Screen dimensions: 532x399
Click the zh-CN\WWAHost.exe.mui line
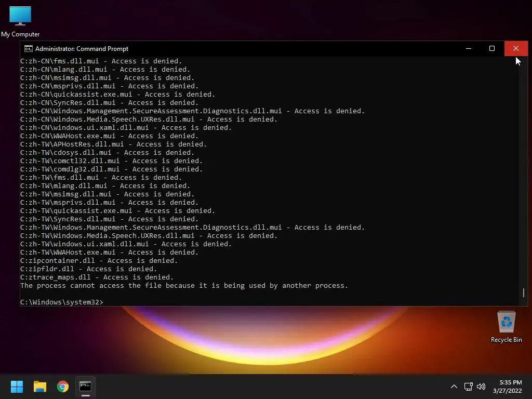tap(109, 136)
